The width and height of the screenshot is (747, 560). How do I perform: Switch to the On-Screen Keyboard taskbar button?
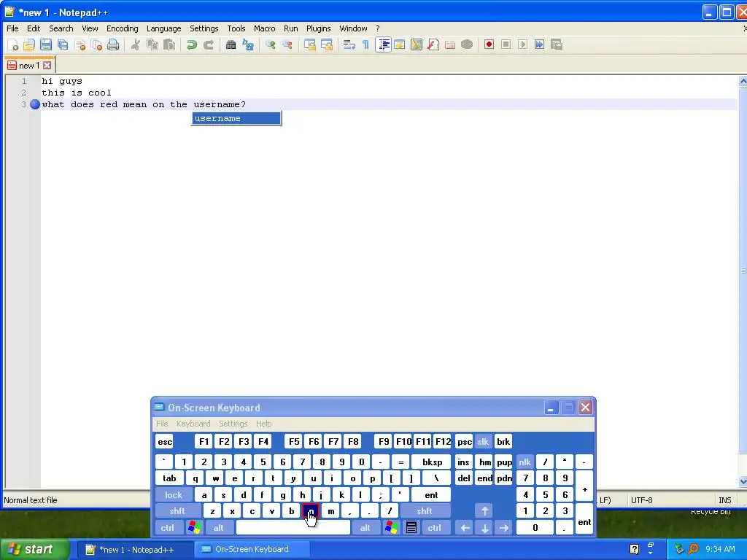pos(252,550)
